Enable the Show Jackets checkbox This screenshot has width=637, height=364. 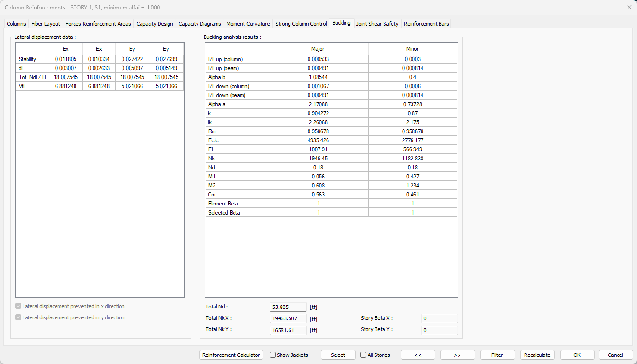(273, 355)
